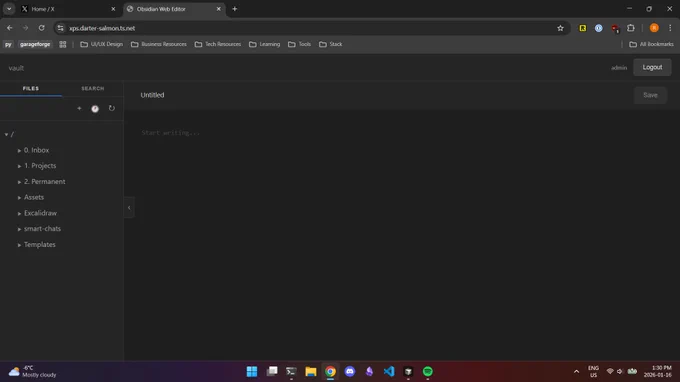Click the Chrome icon in the taskbar
This screenshot has height=382, width=680.
[330, 372]
